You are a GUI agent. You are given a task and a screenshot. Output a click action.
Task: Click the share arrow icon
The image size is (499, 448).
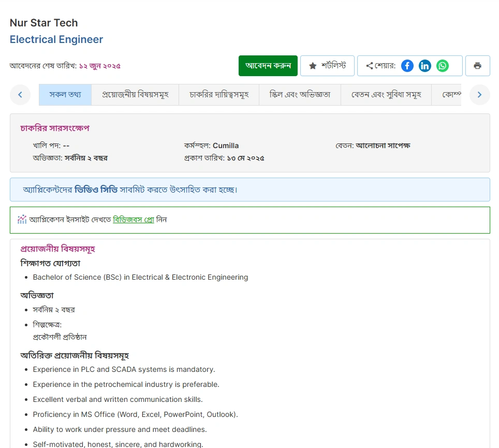(370, 66)
